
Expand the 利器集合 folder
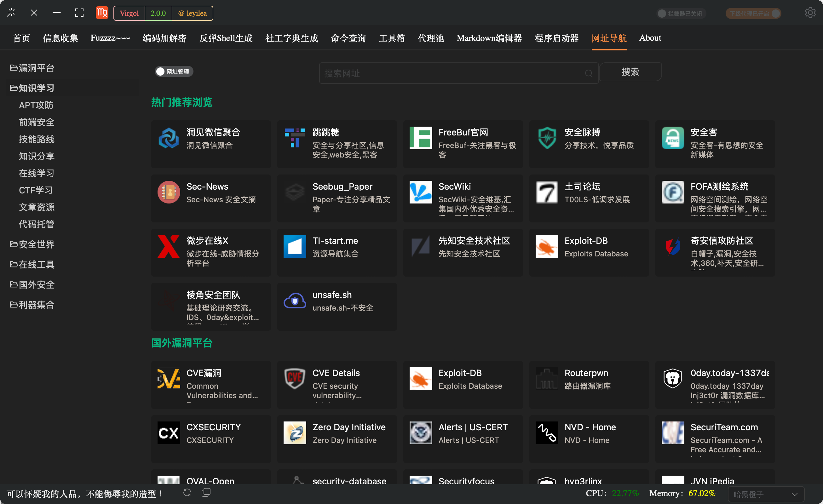pyautogui.click(x=32, y=305)
